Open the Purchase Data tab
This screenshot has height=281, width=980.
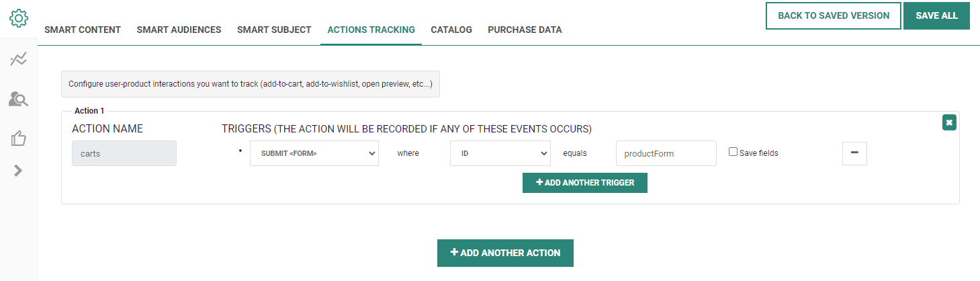pos(525,30)
